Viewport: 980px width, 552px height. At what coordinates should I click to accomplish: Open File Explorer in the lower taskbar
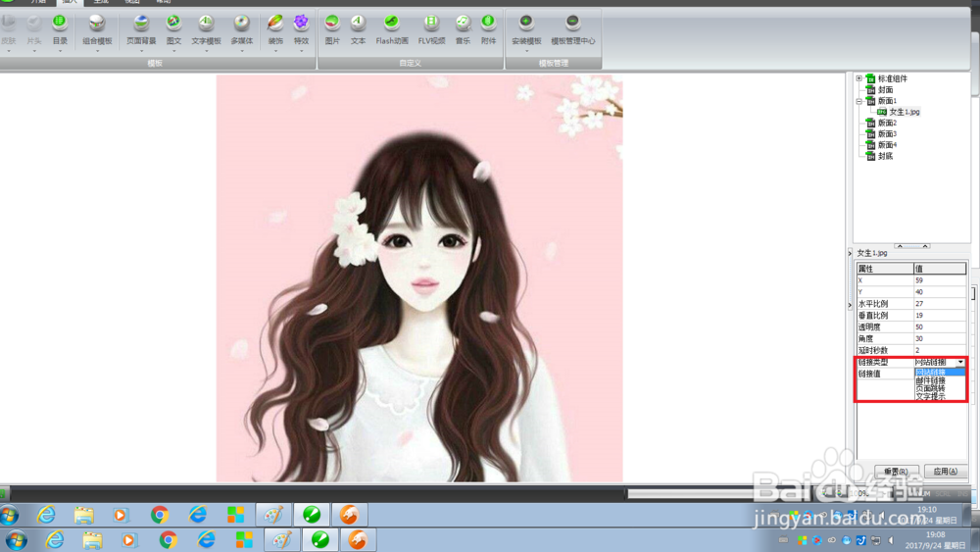pyautogui.click(x=92, y=539)
